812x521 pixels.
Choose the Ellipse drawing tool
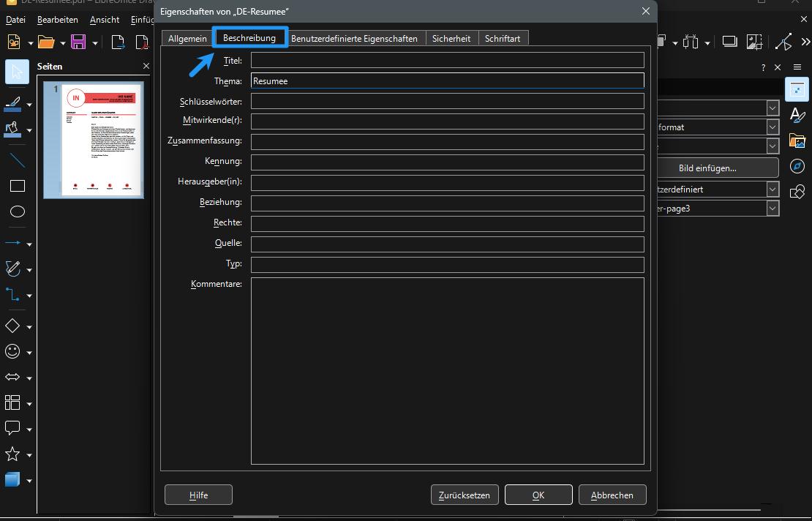click(17, 211)
